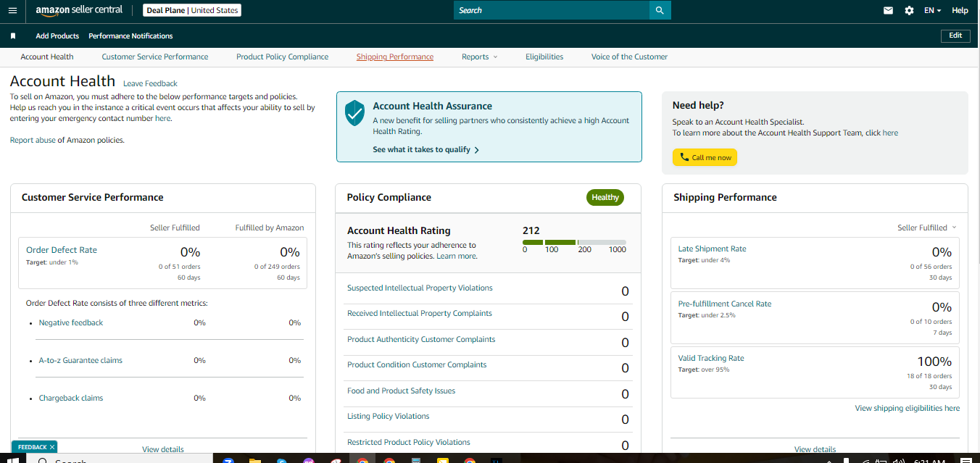Click View details under Shipping Performance
Image resolution: width=980 pixels, height=463 pixels.
click(815, 449)
